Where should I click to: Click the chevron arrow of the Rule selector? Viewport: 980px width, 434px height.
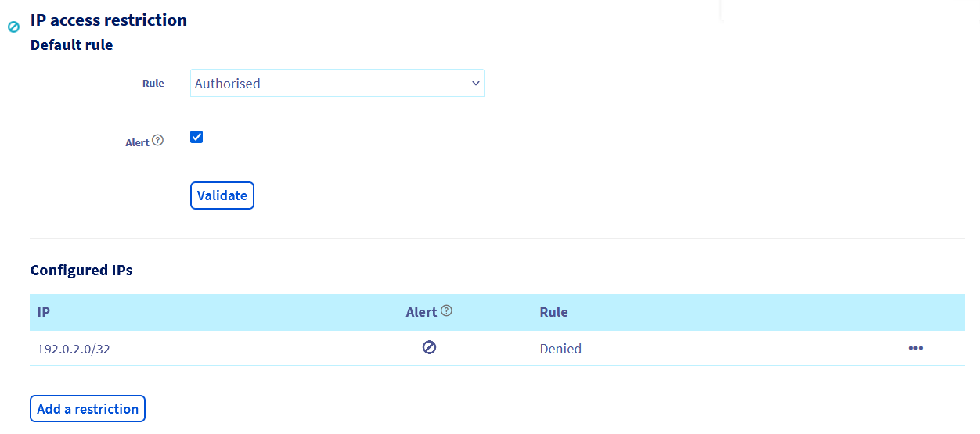475,84
